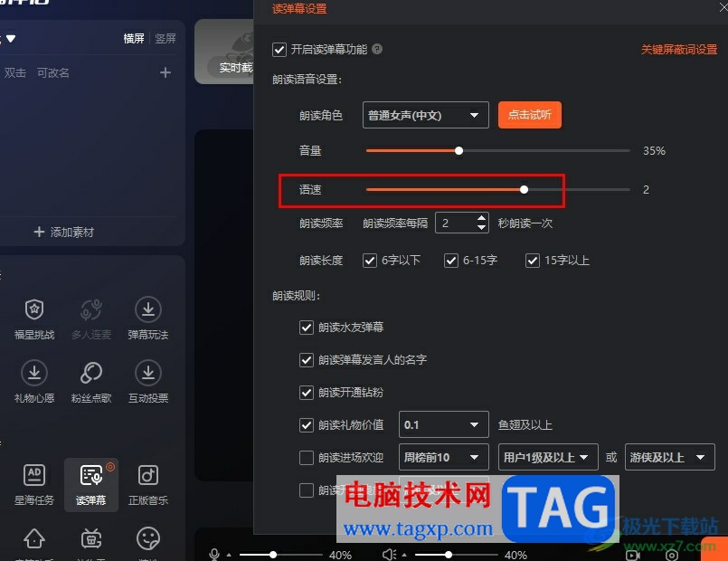Open the 正版音乐 tool

[x=148, y=485]
